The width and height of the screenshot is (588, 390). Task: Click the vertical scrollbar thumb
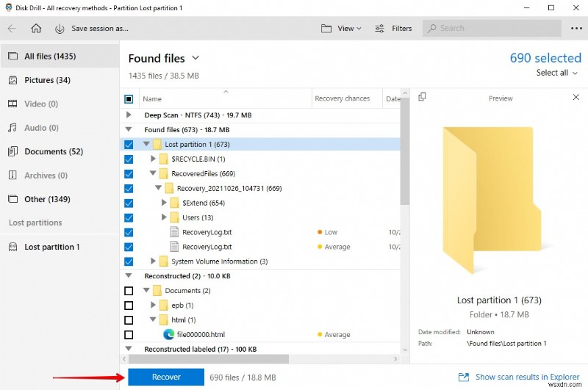coord(405,151)
